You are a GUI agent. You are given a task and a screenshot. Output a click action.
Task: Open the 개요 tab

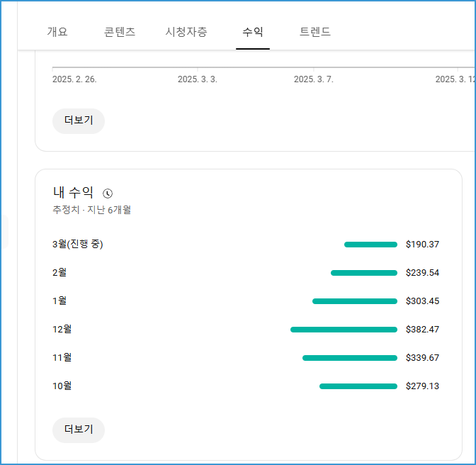pos(57,32)
